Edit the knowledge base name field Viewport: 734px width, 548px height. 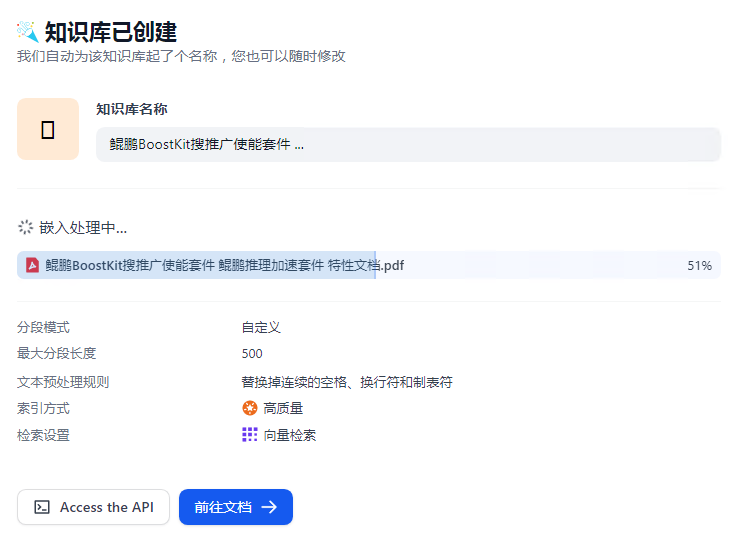(x=408, y=145)
